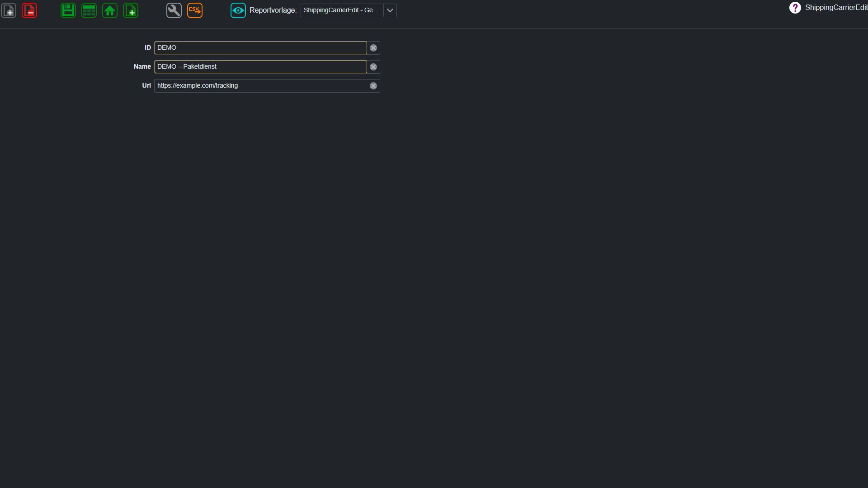Click the green save-and-new document icon
The height and width of the screenshot is (488, 868).
point(131,10)
